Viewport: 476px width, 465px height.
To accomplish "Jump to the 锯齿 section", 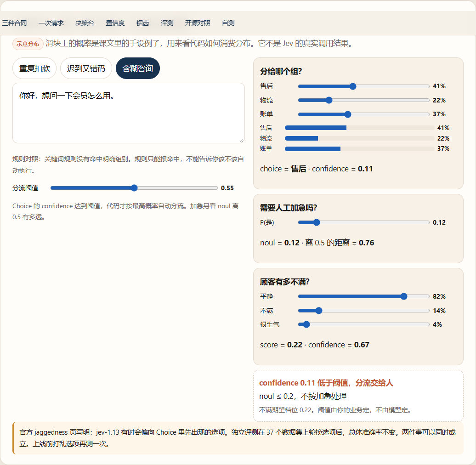I will tap(142, 23).
